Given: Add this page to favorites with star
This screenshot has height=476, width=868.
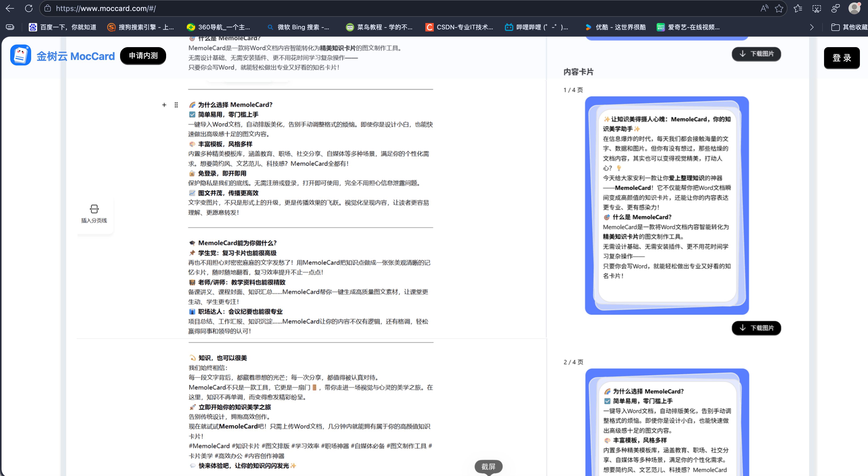Looking at the screenshot, I should (x=779, y=8).
